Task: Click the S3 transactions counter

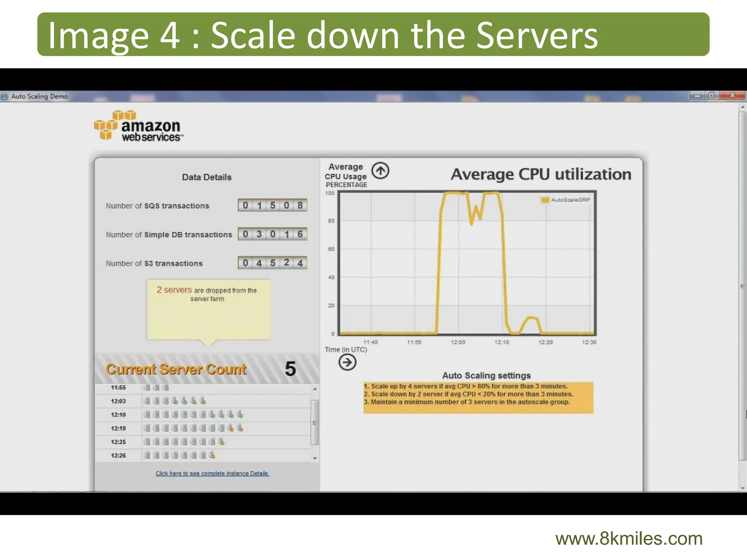Action: coord(272,263)
